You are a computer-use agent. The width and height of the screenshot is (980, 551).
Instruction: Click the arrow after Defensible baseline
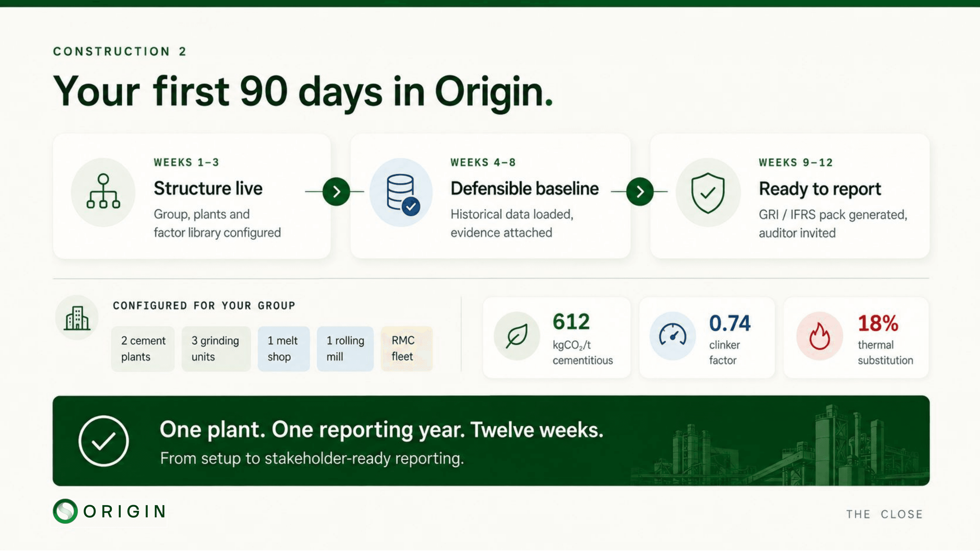(x=640, y=191)
